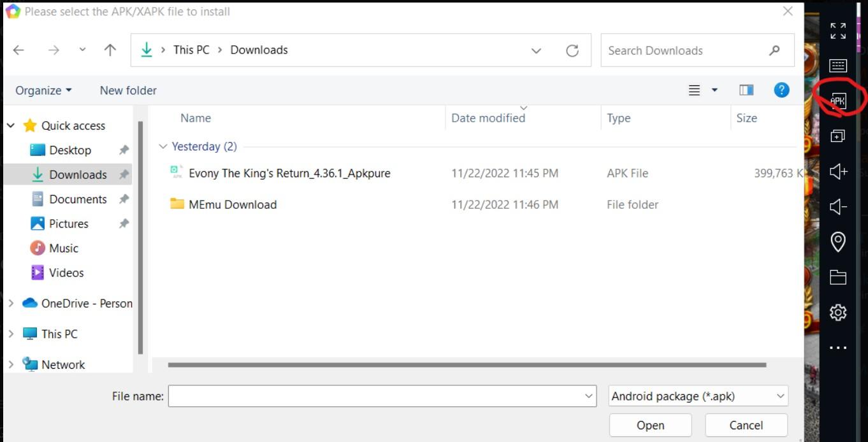This screenshot has width=868, height=442.
Task: Change view layout icon
Action: click(695, 90)
